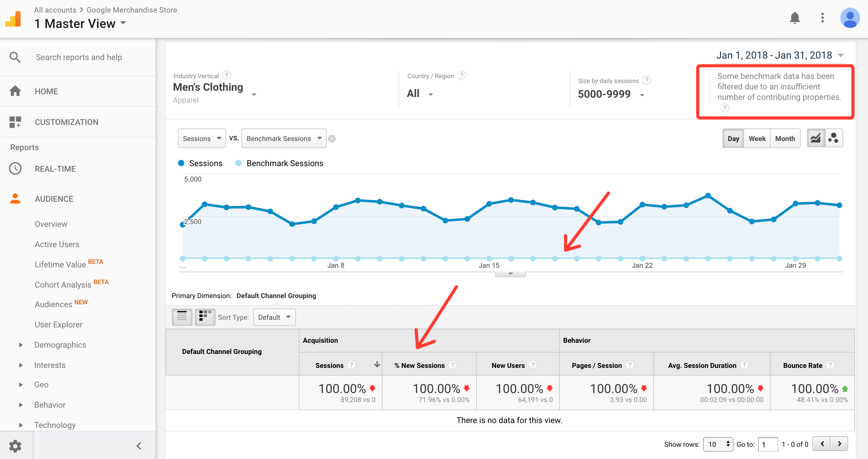Click the Customization dashboard icon

click(15, 122)
